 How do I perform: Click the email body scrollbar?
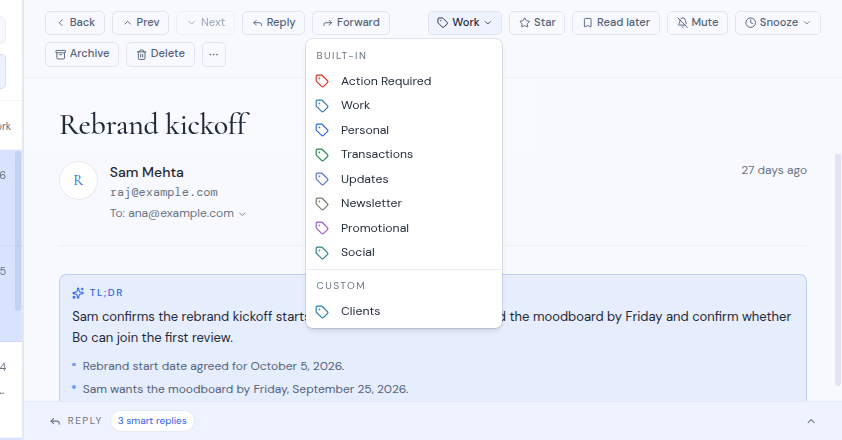[837, 270]
